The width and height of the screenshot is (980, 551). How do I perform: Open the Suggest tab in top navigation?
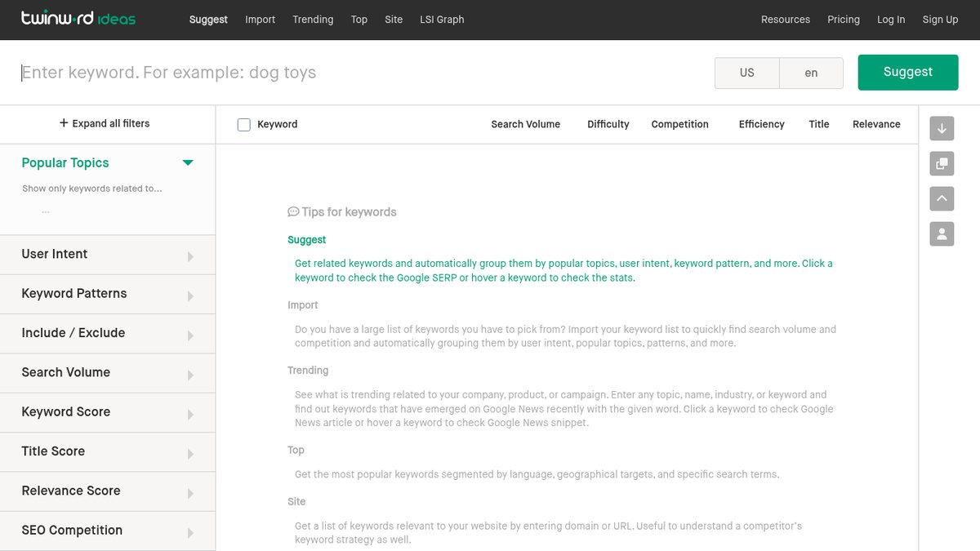208,20
